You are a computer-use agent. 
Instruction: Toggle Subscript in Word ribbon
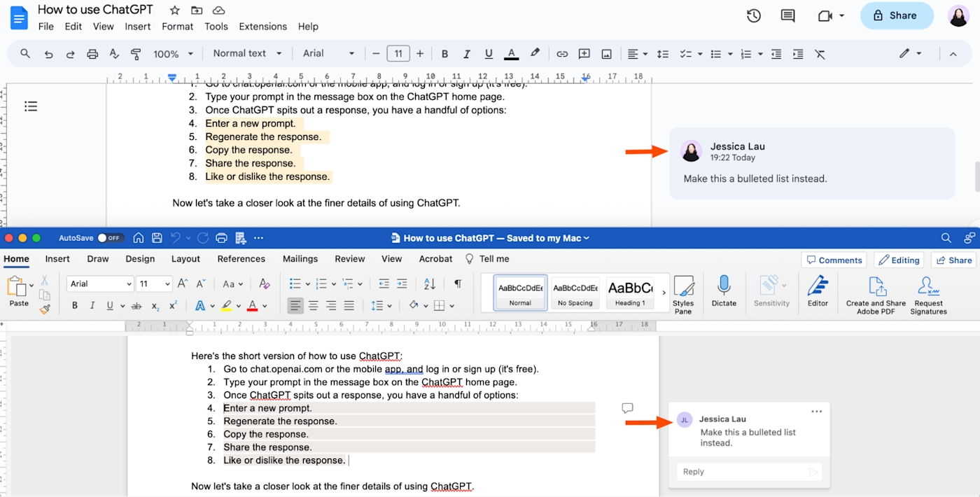tap(155, 306)
